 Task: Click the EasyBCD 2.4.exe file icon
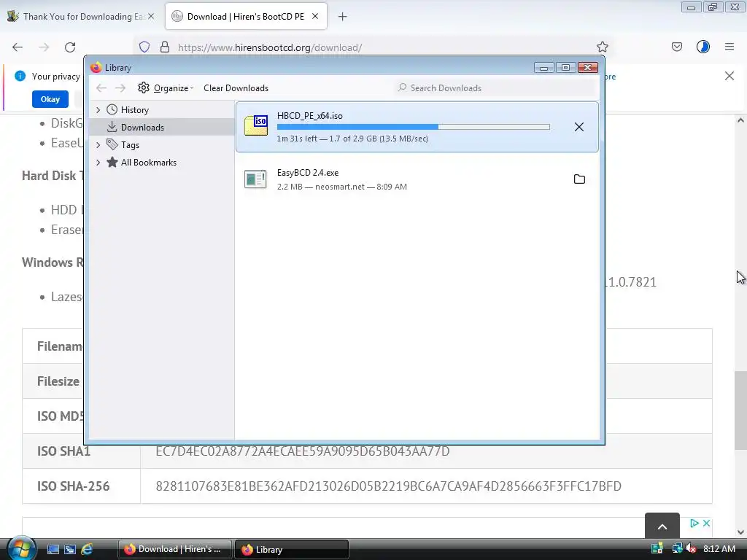pyautogui.click(x=255, y=179)
